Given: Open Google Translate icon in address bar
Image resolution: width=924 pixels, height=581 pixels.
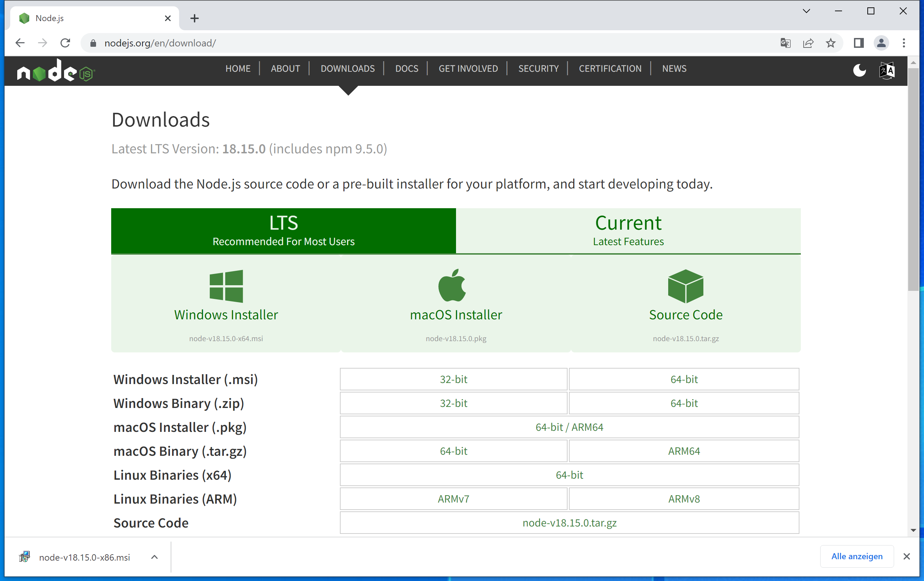Looking at the screenshot, I should (x=785, y=43).
